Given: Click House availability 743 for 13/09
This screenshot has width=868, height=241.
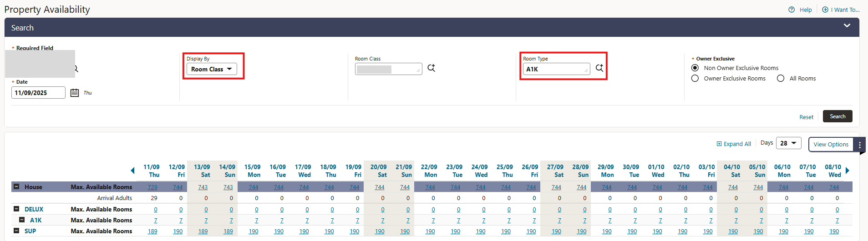Looking at the screenshot, I should pyautogui.click(x=203, y=187).
